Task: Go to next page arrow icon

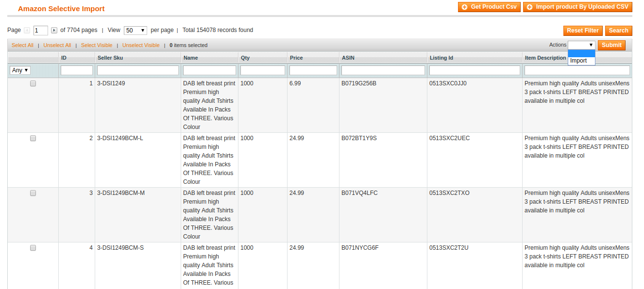Action: pos(54,31)
